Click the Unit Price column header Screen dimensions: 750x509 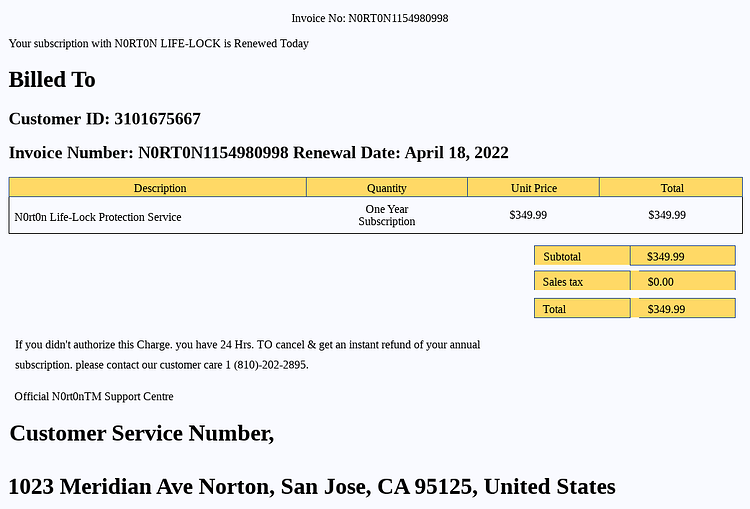(x=533, y=188)
